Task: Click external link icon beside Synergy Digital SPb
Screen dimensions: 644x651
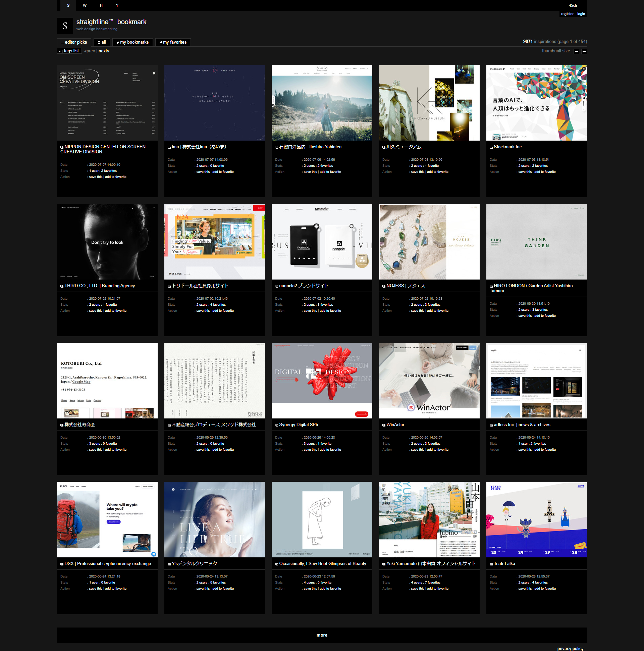Action: tap(276, 425)
